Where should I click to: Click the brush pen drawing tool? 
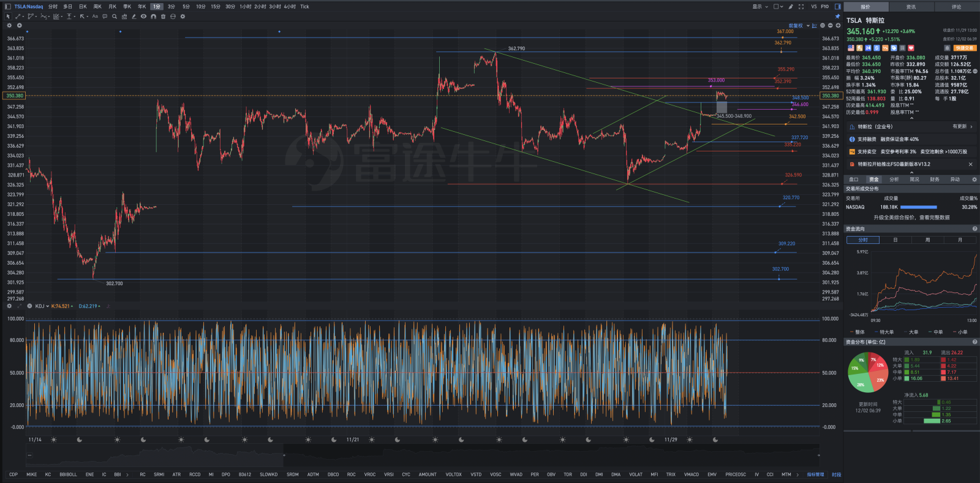pyautogui.click(x=134, y=17)
